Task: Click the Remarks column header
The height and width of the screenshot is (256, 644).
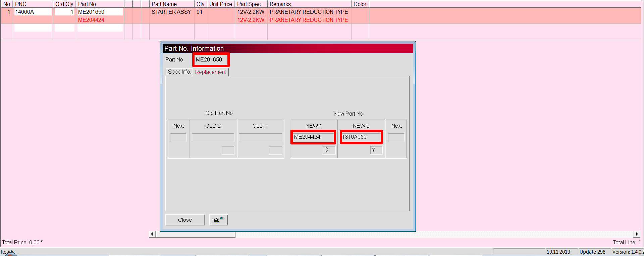Action: tap(309, 4)
